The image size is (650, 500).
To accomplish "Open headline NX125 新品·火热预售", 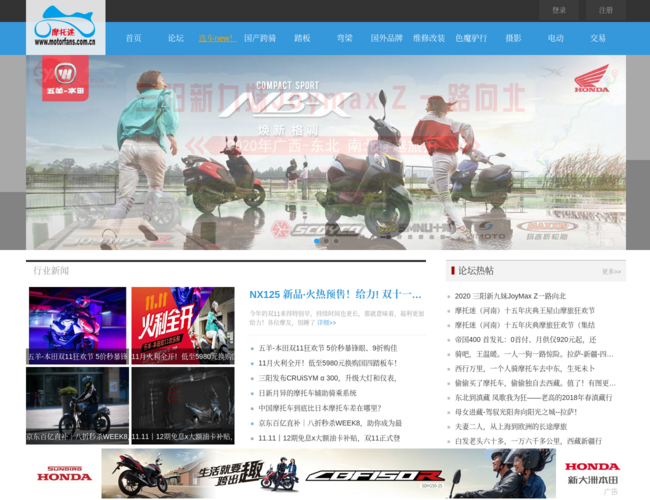I will [x=335, y=295].
